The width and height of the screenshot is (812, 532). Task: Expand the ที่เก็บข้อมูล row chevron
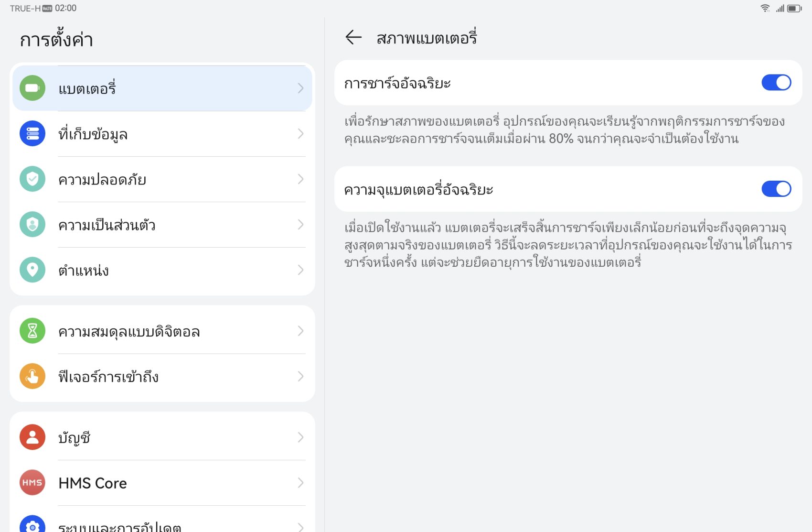click(300, 133)
